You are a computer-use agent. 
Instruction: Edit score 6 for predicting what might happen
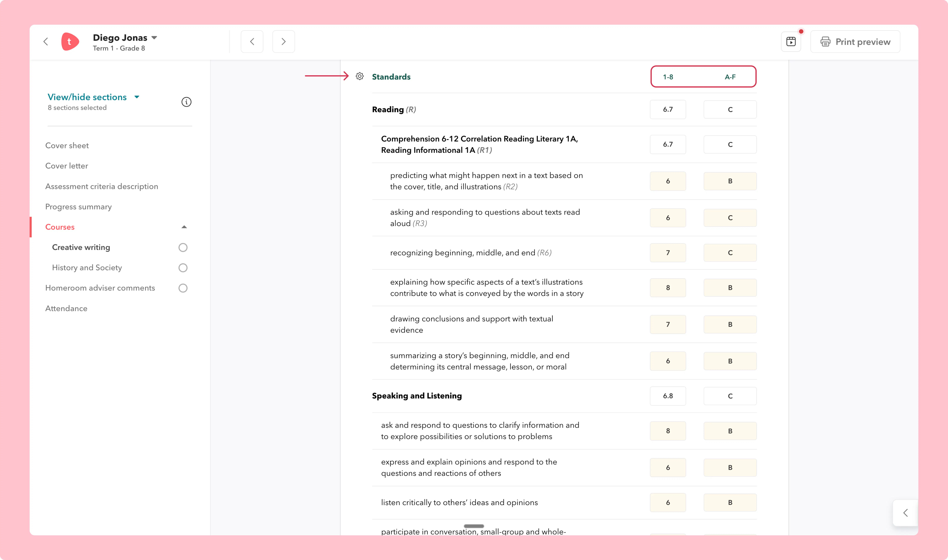click(667, 181)
